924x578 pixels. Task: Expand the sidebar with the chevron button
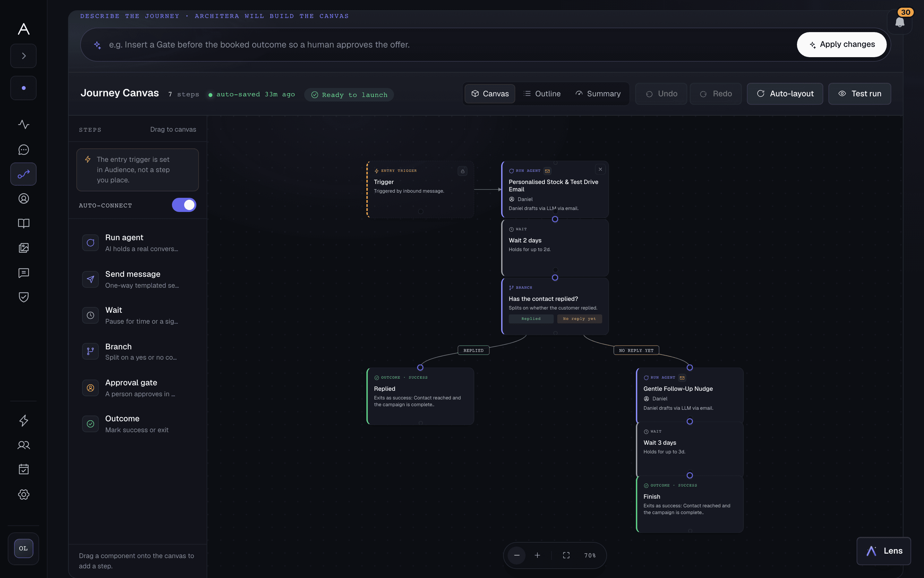pos(24,56)
